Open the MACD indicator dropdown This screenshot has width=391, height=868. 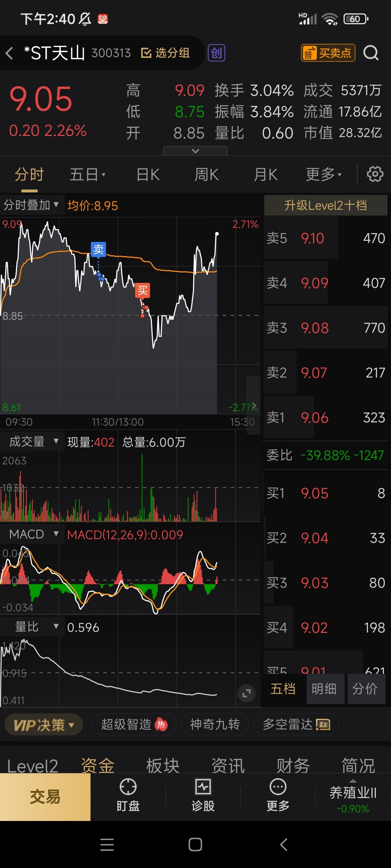click(33, 534)
